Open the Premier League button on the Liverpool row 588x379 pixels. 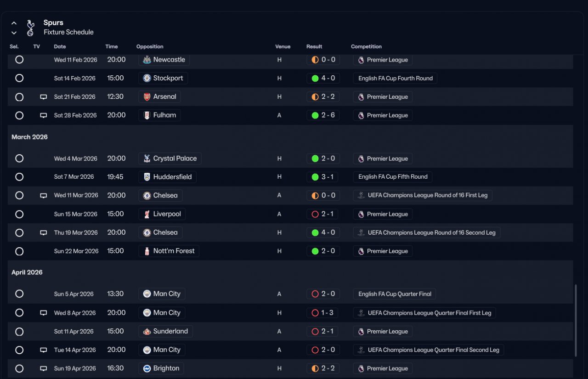(383, 214)
